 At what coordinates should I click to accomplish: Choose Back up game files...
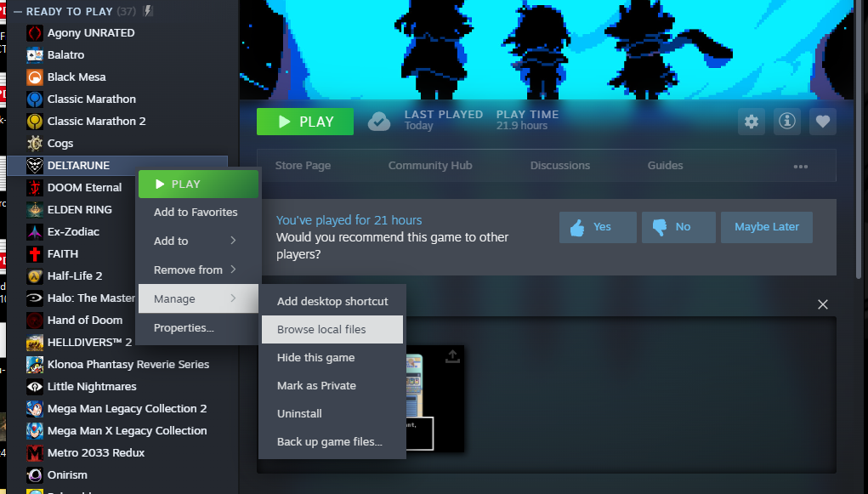click(332, 442)
